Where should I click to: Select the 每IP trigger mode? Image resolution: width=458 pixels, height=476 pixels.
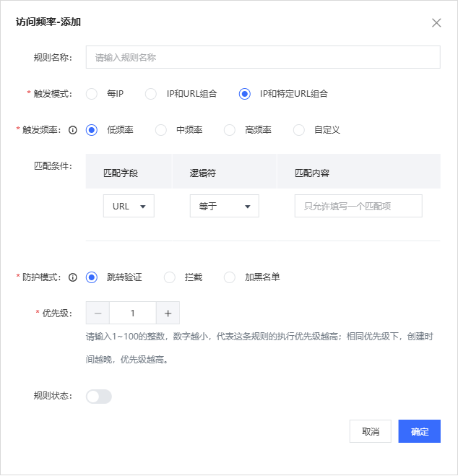pos(92,94)
